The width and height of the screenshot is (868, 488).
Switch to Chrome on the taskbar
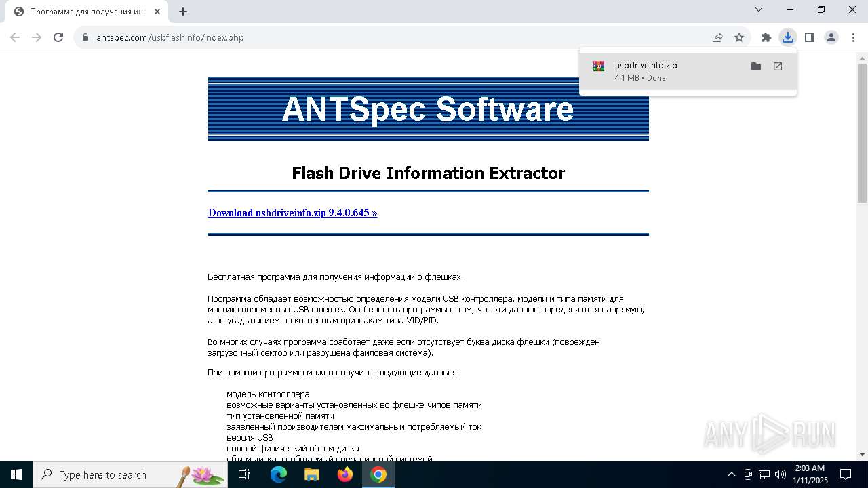click(x=378, y=474)
